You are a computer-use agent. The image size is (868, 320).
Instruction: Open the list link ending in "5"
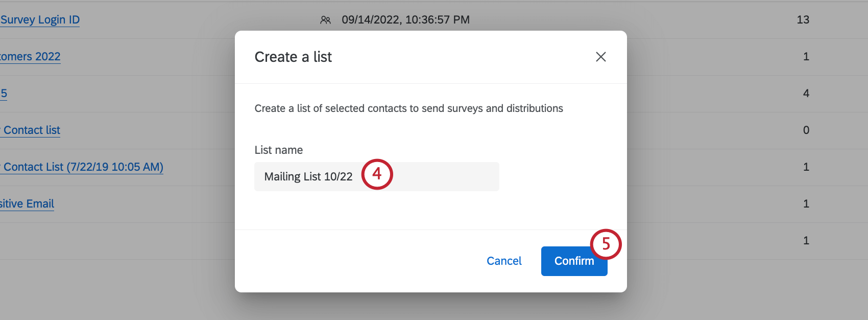[4, 94]
